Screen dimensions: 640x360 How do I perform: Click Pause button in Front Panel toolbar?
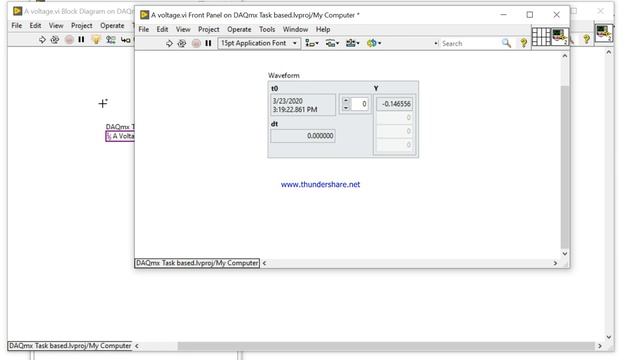pos(208,43)
